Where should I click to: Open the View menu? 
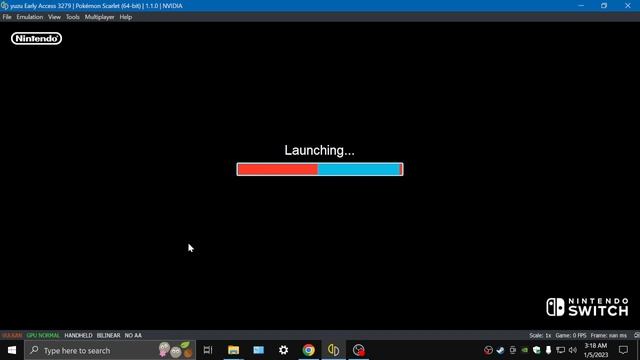point(54,17)
